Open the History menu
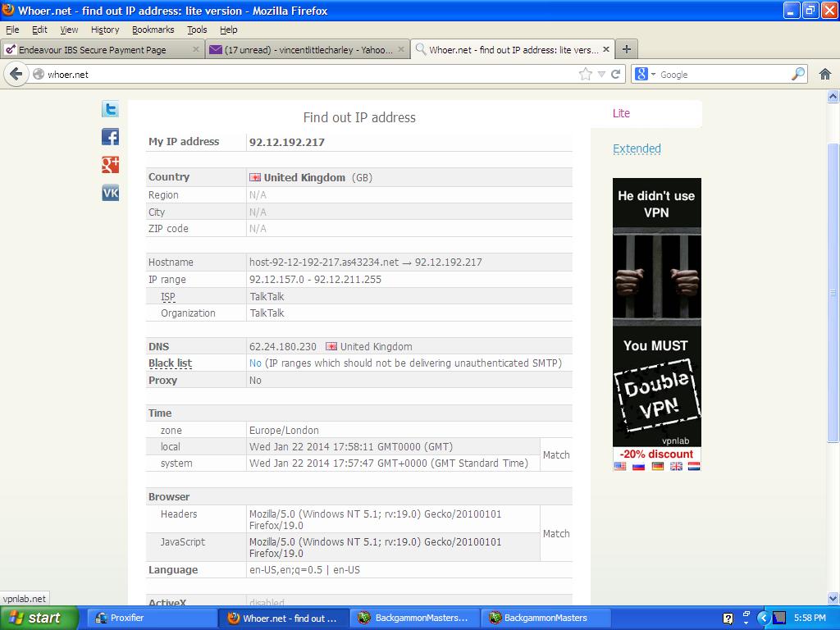This screenshot has width=840, height=630. (104, 30)
